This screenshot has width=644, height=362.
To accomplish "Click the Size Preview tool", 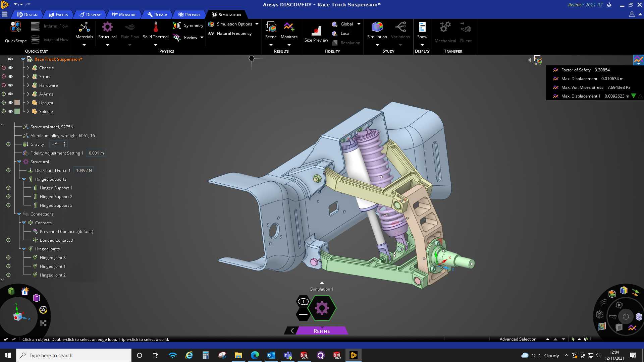I will coord(316,33).
